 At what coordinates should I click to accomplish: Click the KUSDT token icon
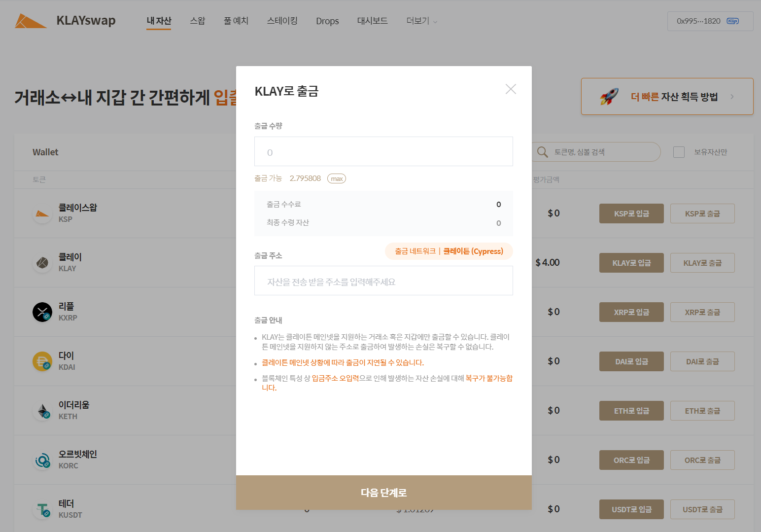tap(42, 509)
